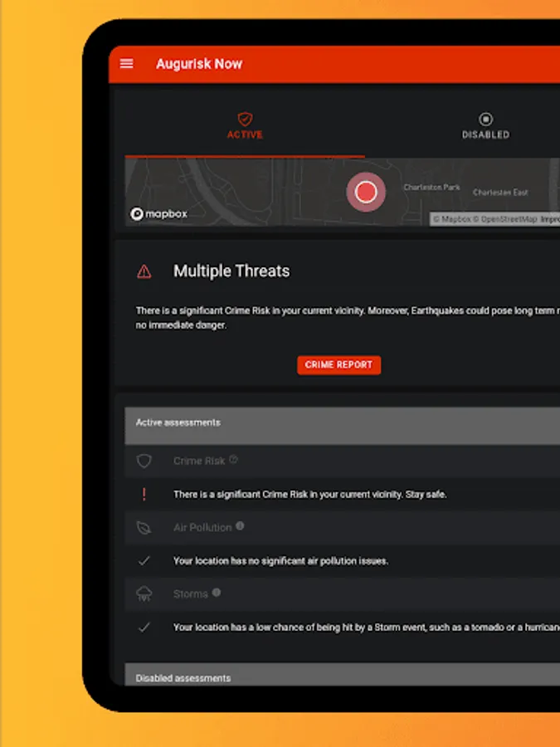Switch to the Disabled tab

coord(485,126)
